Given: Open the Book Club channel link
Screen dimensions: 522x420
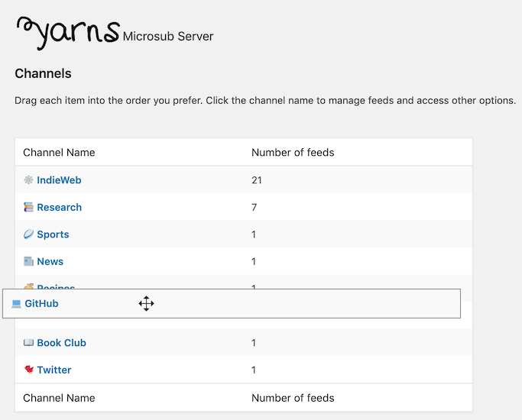Looking at the screenshot, I should pos(62,343).
